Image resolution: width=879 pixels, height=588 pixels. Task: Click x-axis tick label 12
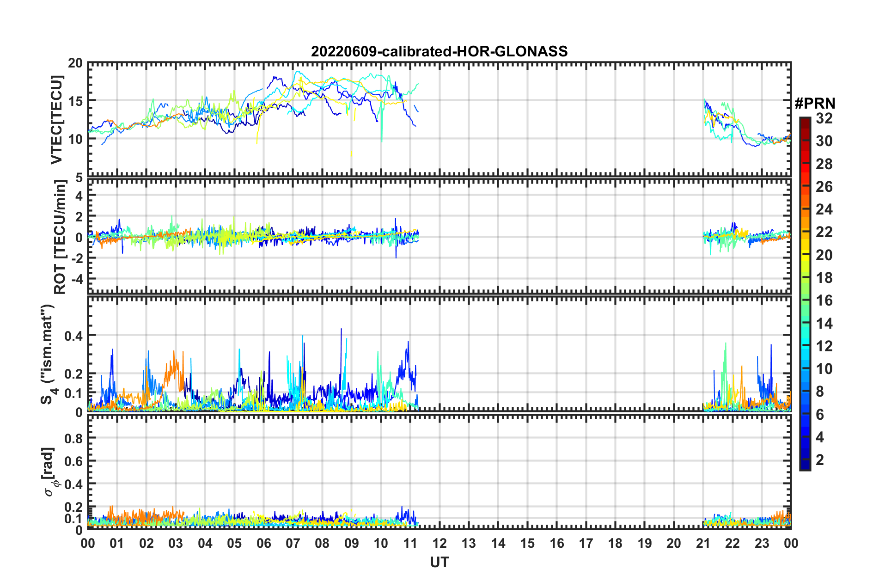click(x=439, y=543)
